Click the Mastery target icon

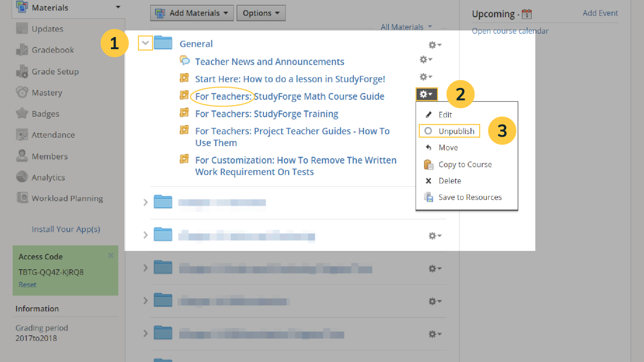(22, 92)
